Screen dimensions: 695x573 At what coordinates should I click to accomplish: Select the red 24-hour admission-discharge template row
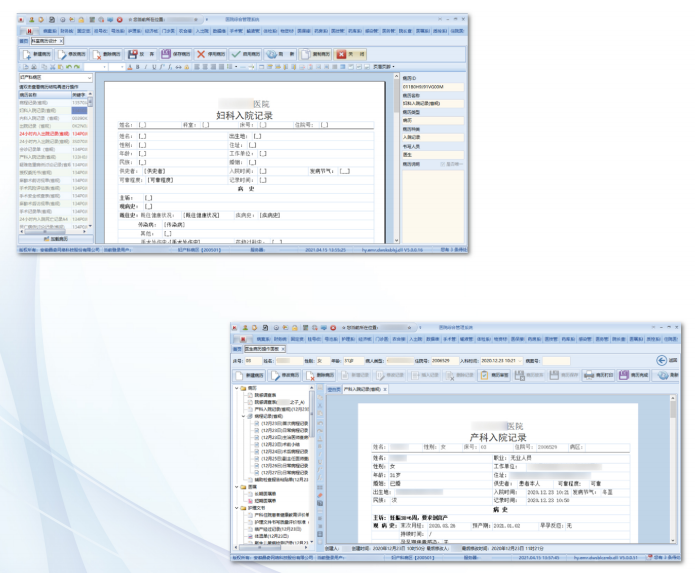[53, 133]
